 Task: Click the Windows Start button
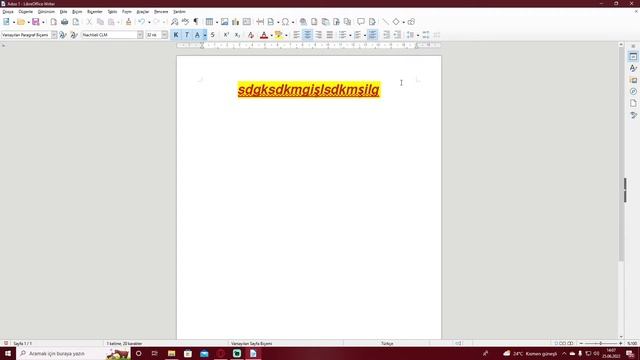pos(8,353)
